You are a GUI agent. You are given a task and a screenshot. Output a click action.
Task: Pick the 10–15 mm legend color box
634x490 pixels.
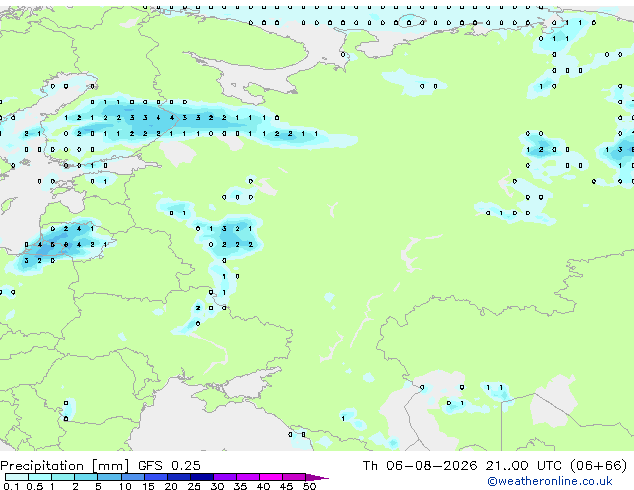[132, 477]
